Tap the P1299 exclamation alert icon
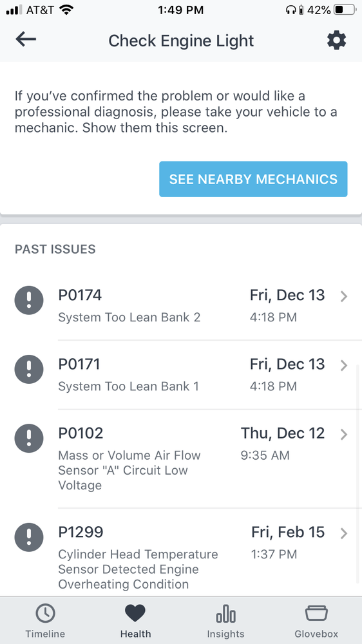 coord(29,537)
